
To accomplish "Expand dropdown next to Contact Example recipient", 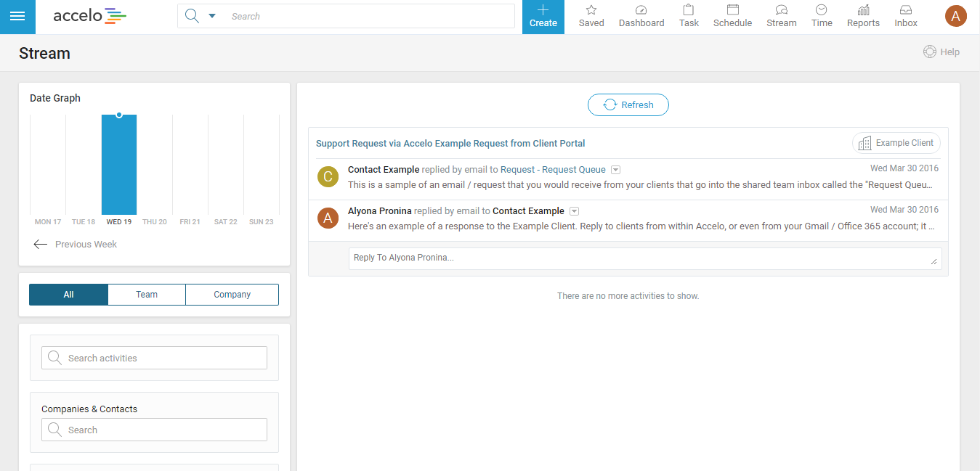I will pos(574,211).
